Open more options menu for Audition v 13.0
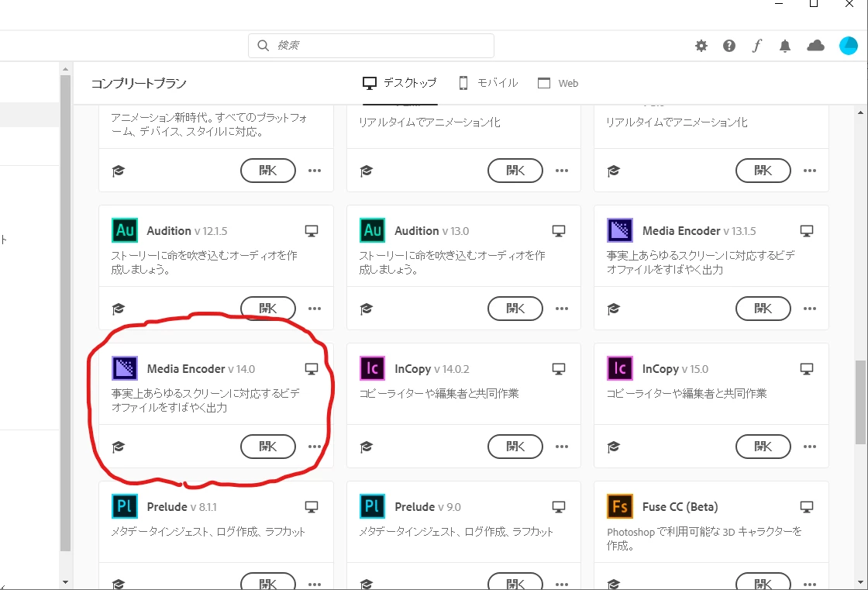Viewport: 868px width, 590px height. (562, 309)
